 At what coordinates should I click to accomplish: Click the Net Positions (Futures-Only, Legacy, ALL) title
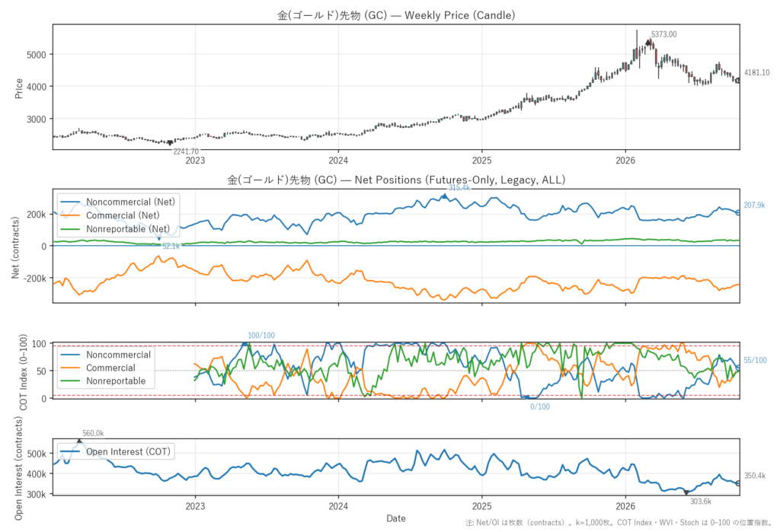[396, 180]
